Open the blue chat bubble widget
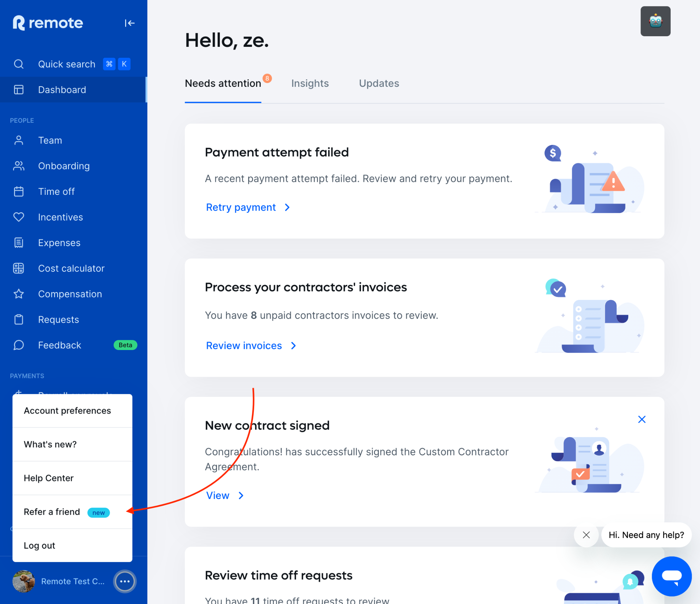This screenshot has height=604, width=700. (x=671, y=576)
